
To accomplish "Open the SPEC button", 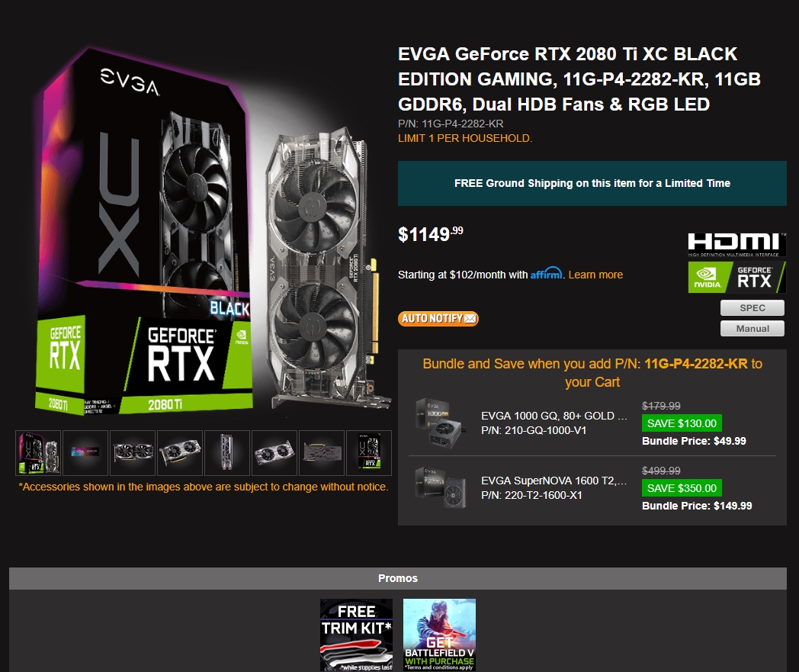I will coord(752,308).
